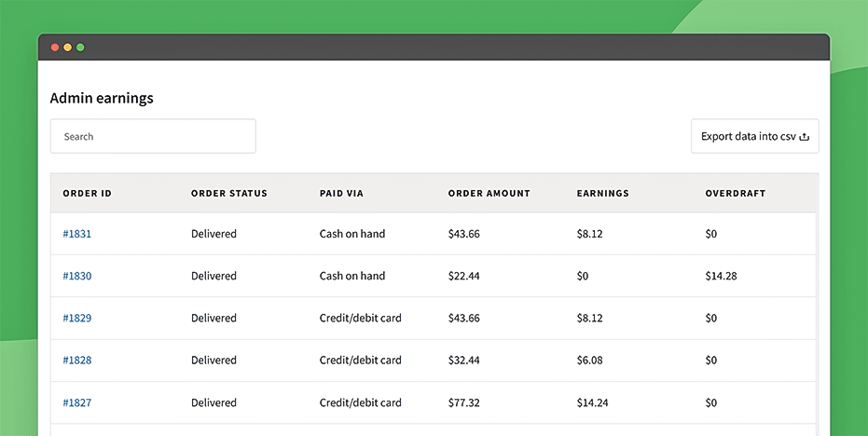Open order #1831 link
This screenshot has height=436, width=868.
[77, 234]
